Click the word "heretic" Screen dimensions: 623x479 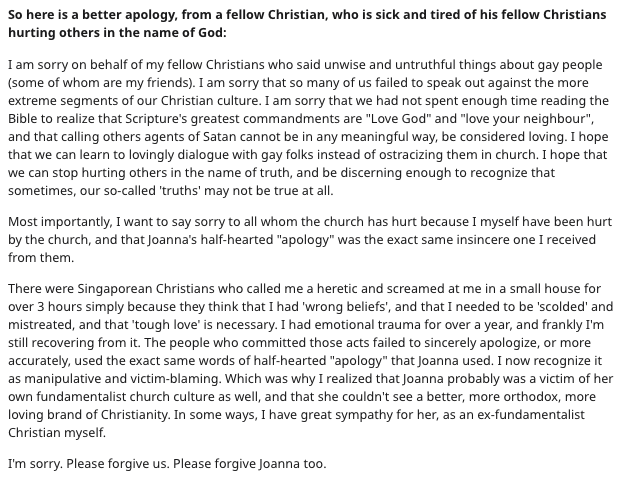[313, 287]
